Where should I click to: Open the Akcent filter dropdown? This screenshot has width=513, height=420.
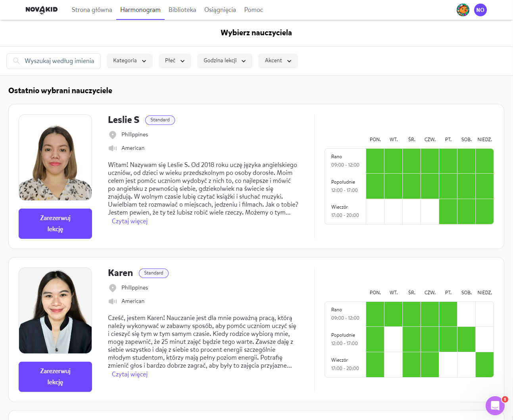pos(278,61)
